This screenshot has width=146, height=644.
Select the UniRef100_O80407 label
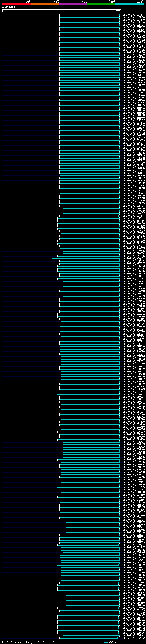coord(134,568)
